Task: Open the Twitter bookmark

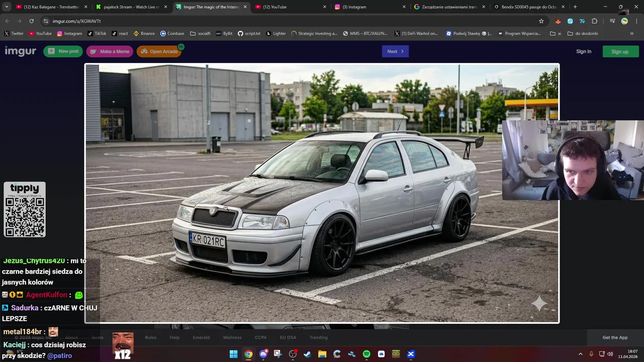Action: [14, 34]
